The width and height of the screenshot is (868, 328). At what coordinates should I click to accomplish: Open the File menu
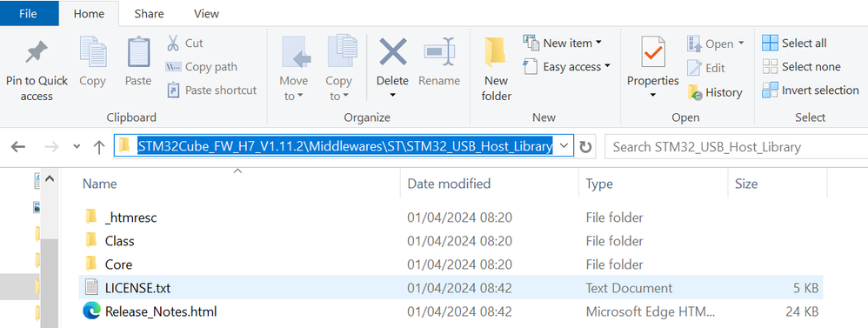(x=29, y=14)
